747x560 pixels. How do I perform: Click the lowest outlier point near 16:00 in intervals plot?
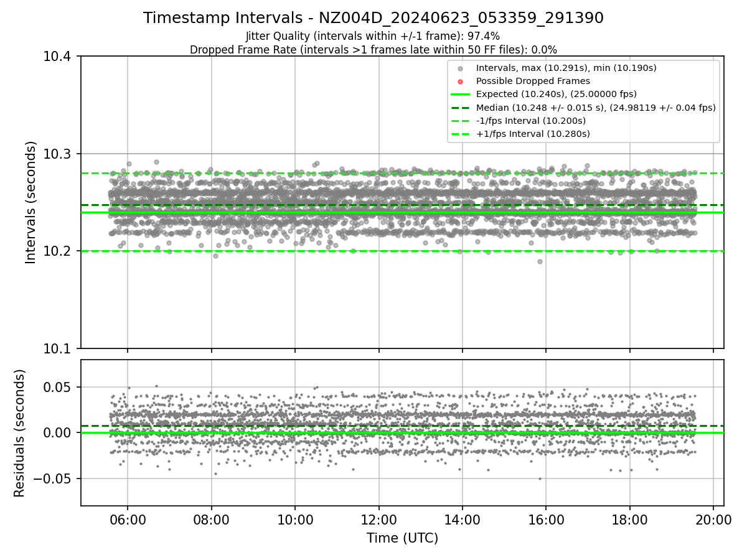pyautogui.click(x=540, y=261)
